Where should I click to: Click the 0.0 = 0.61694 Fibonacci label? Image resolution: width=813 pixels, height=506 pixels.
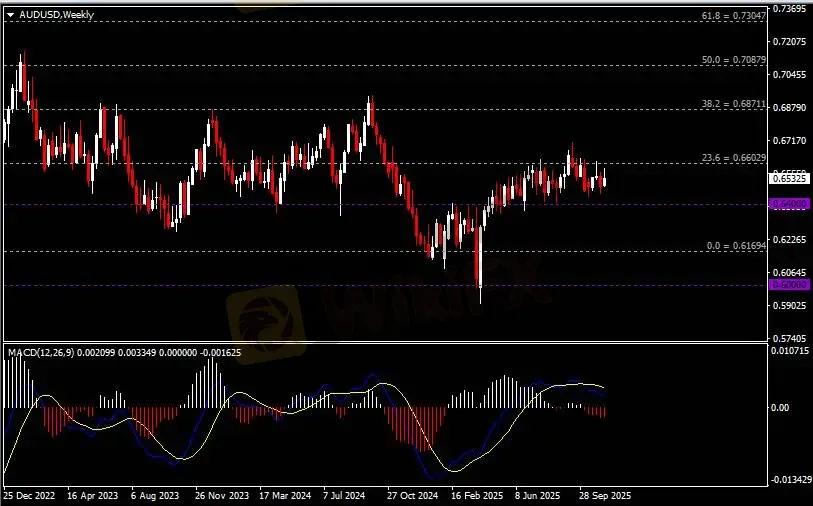[x=735, y=245]
